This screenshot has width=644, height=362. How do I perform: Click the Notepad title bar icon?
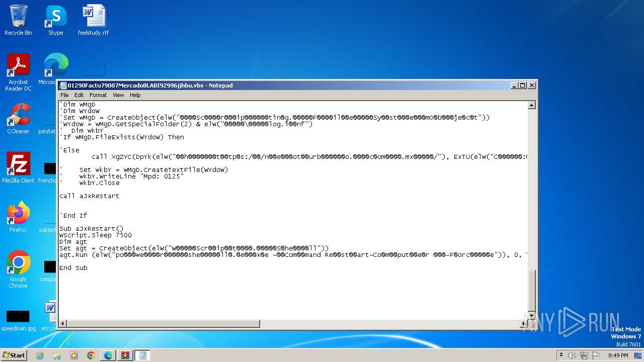pos(63,85)
